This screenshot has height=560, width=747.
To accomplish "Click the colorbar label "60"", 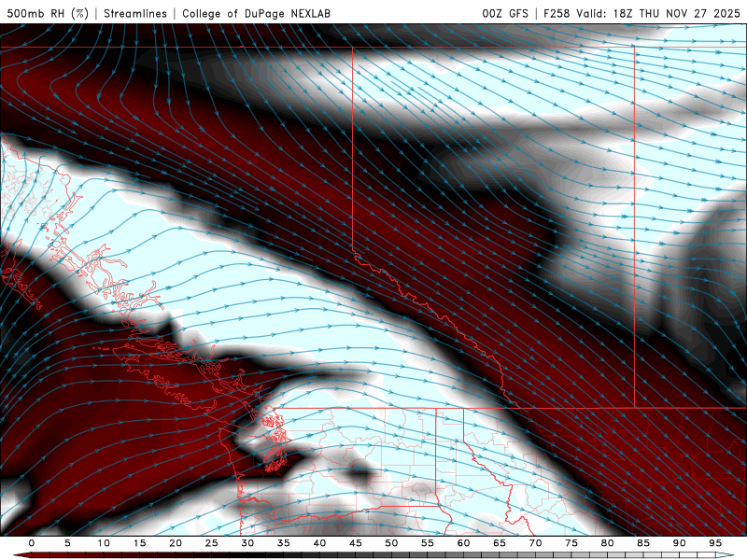I will [463, 543].
